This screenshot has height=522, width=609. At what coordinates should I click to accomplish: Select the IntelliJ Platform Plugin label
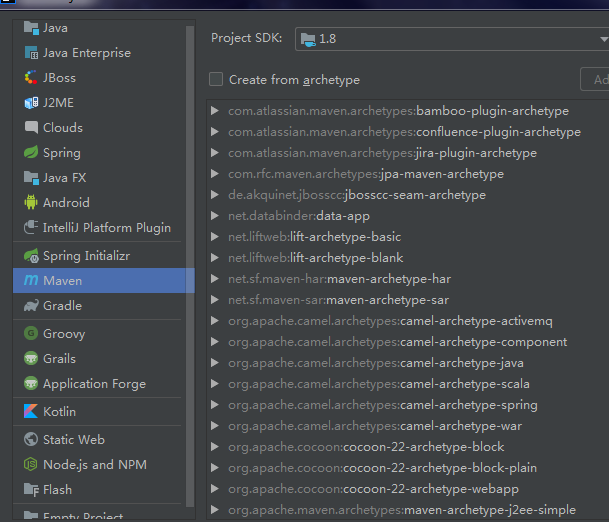click(107, 228)
